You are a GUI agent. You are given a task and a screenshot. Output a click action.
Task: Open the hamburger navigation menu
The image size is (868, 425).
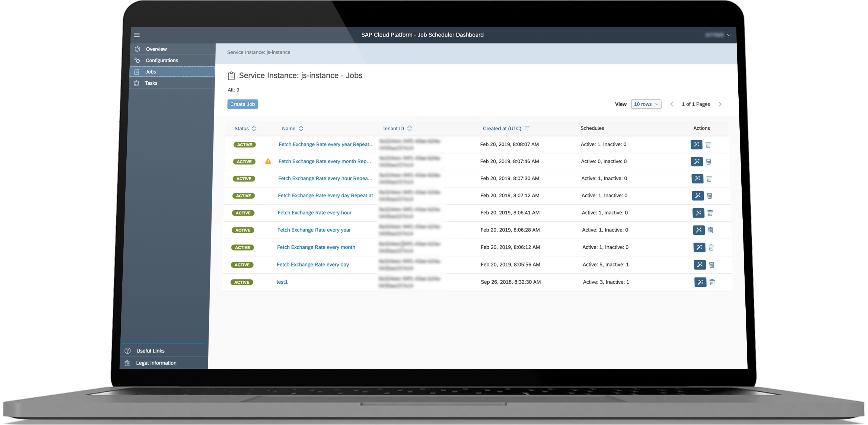137,35
